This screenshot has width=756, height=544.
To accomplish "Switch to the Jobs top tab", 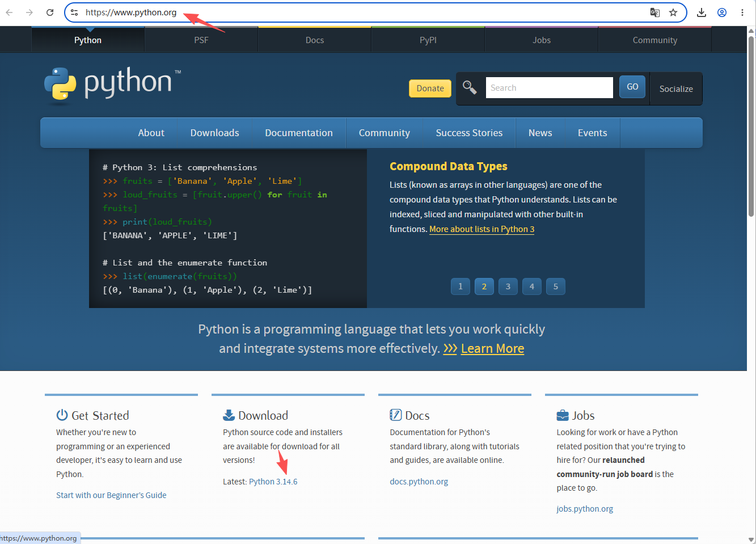I will pyautogui.click(x=542, y=40).
